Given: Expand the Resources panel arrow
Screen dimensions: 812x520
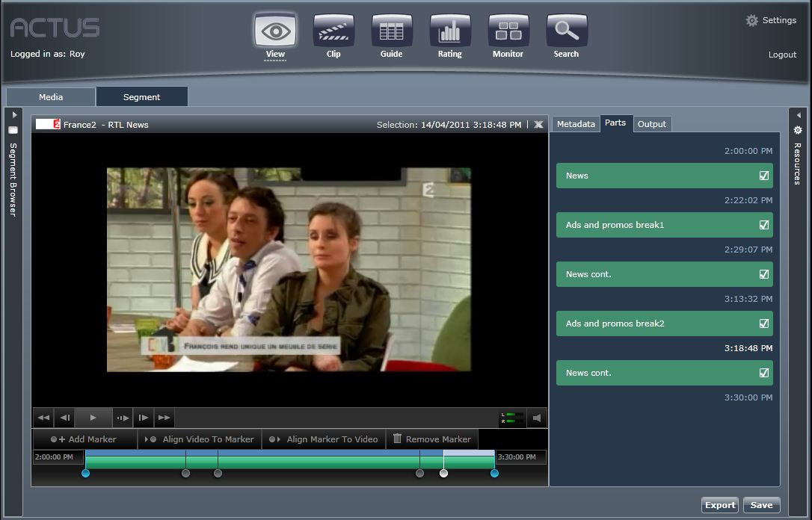Looking at the screenshot, I should (x=798, y=115).
